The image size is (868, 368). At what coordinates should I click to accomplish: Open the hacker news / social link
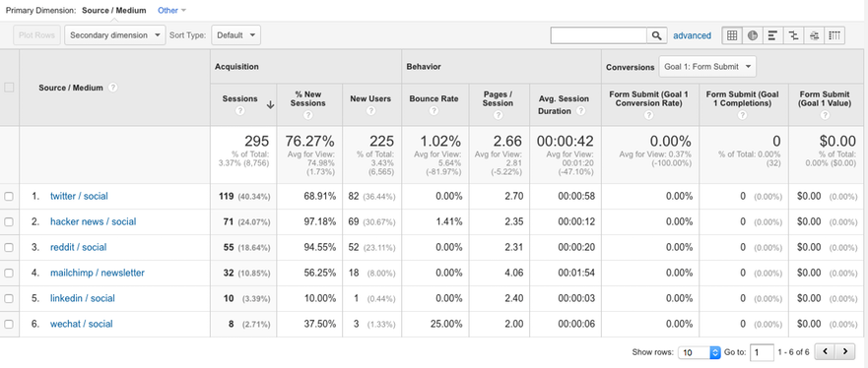pyautogui.click(x=93, y=221)
